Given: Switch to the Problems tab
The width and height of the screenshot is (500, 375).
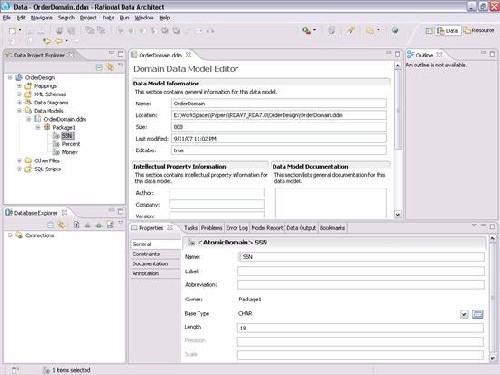Looking at the screenshot, I should tap(211, 228).
